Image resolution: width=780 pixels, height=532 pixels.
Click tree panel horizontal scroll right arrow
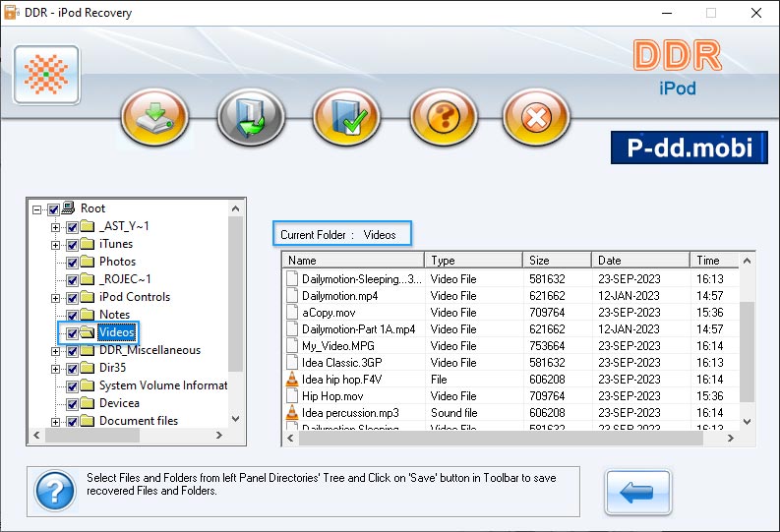pos(219,435)
